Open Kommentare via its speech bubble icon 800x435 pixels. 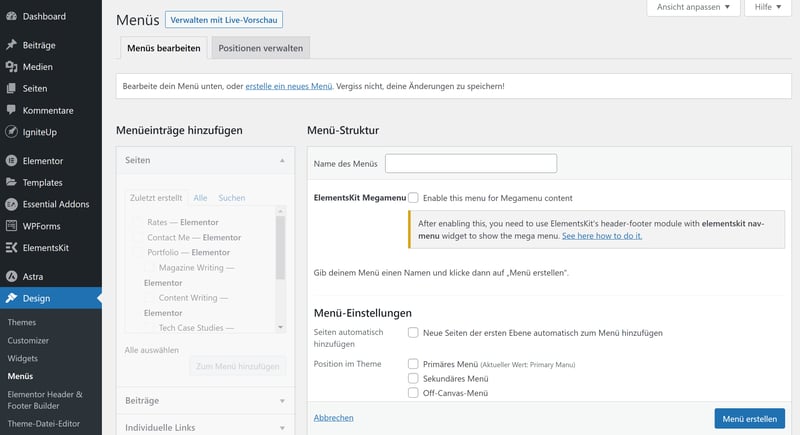[x=11, y=110]
